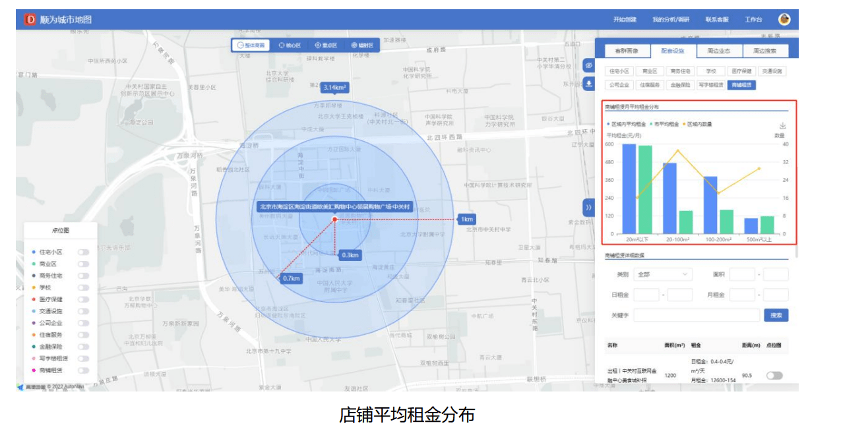Click 联系客服 in the top bar
The width and height of the screenshot is (868, 435).
point(717,20)
